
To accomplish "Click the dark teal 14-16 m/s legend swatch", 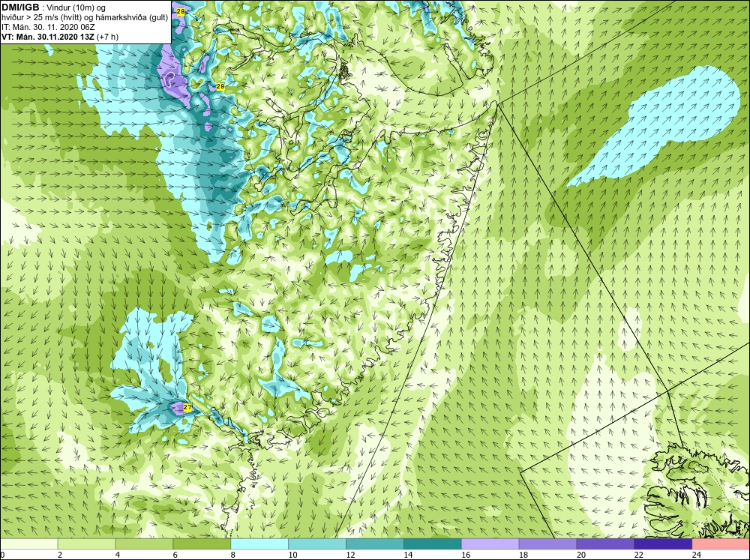I will tap(433, 544).
